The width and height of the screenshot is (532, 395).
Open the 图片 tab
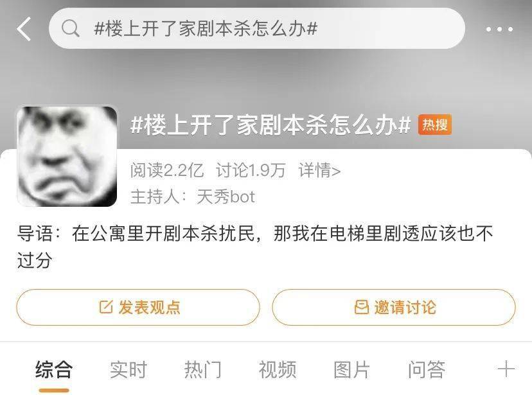pyautogui.click(x=352, y=369)
